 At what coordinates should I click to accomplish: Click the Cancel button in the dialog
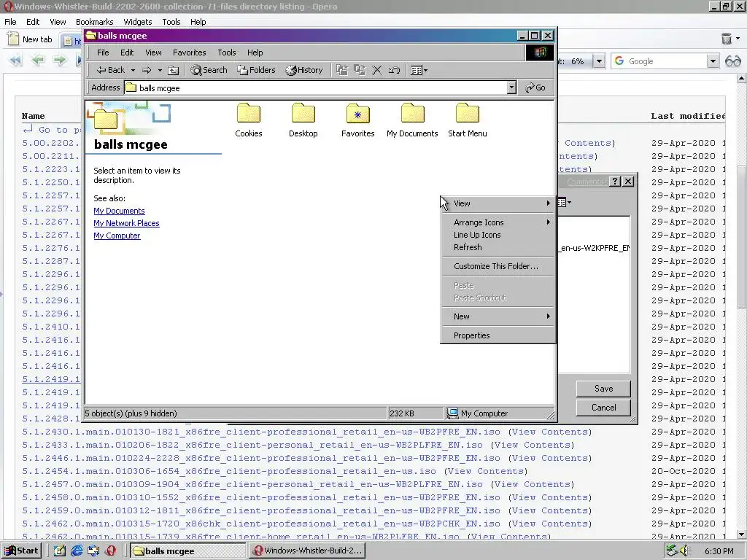pyautogui.click(x=603, y=408)
